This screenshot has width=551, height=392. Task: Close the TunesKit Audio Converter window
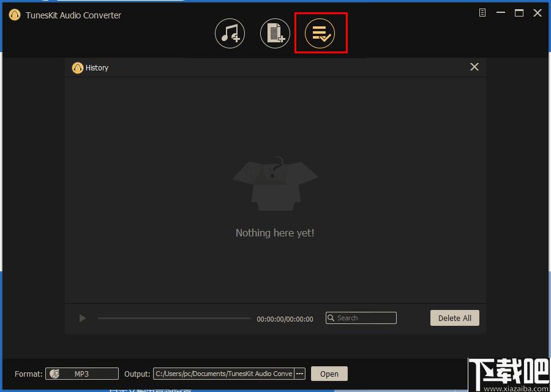click(538, 13)
